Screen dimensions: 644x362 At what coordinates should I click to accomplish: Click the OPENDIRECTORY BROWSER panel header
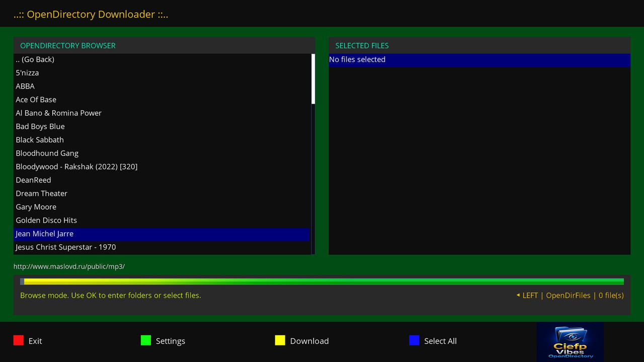click(165, 45)
